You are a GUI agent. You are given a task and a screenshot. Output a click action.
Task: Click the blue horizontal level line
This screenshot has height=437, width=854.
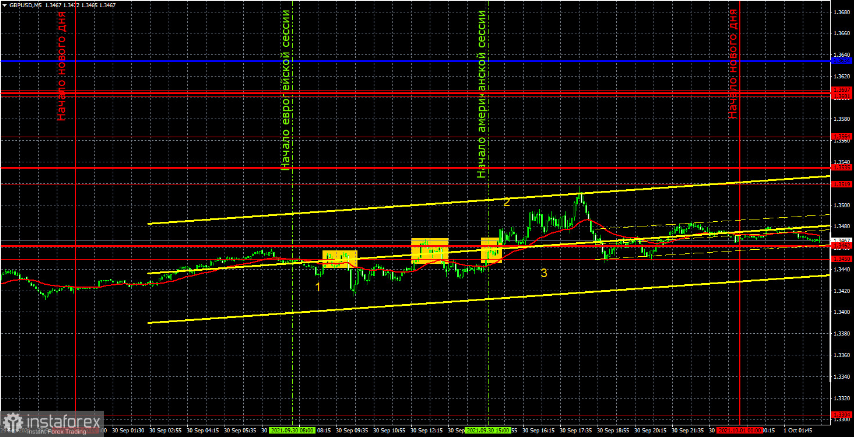pyautogui.click(x=414, y=61)
